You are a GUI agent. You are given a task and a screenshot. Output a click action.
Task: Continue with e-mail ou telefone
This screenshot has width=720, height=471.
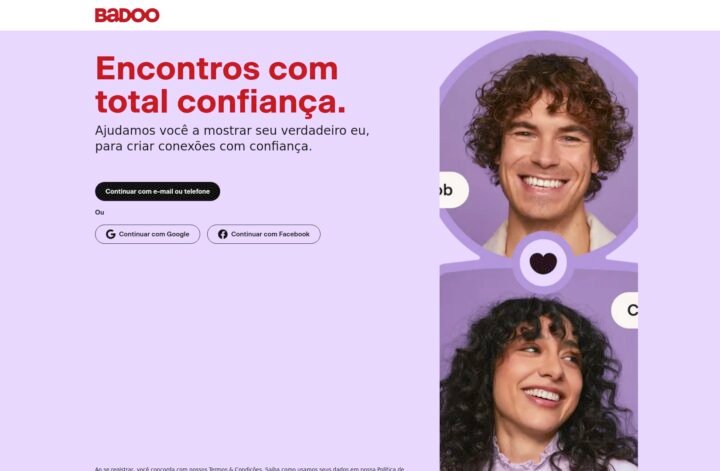(158, 191)
